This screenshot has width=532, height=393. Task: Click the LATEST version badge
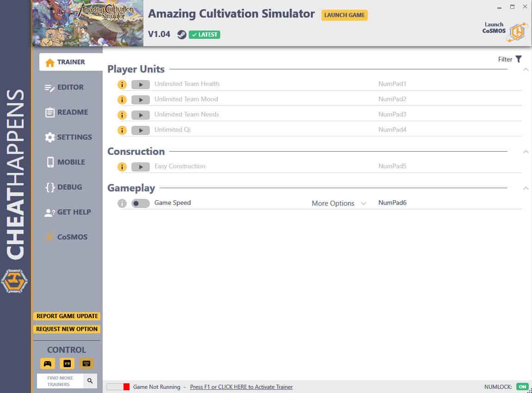204,35
